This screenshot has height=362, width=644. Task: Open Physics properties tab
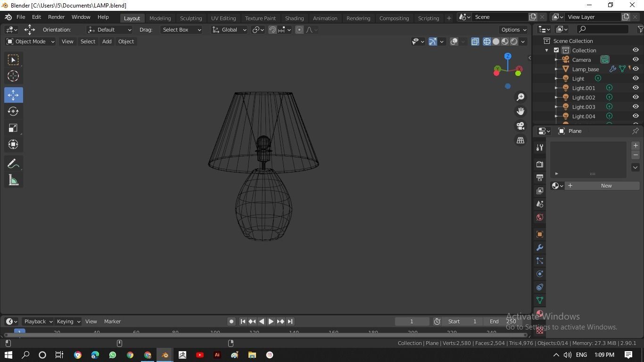540,274
